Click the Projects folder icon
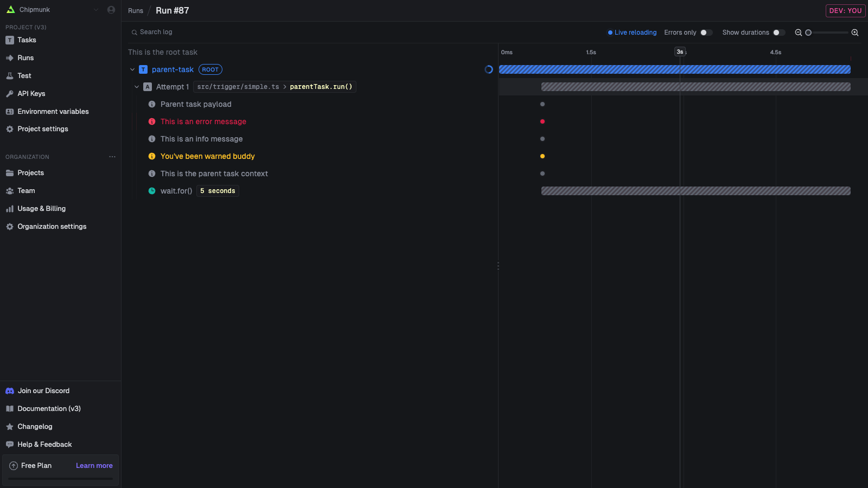Screen dimensions: 868x488 click(10, 173)
